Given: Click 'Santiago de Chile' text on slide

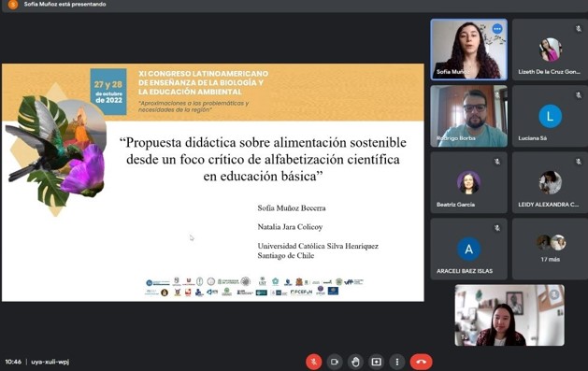Looking at the screenshot, I should [286, 255].
